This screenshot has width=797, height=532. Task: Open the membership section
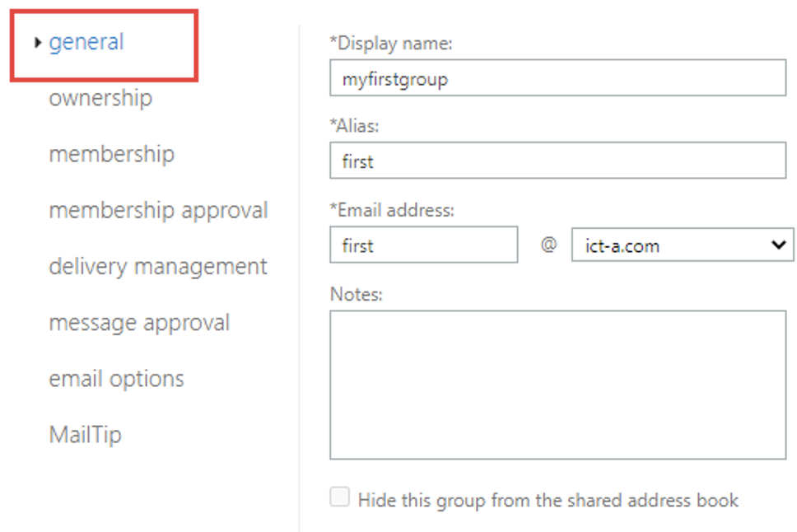click(111, 154)
